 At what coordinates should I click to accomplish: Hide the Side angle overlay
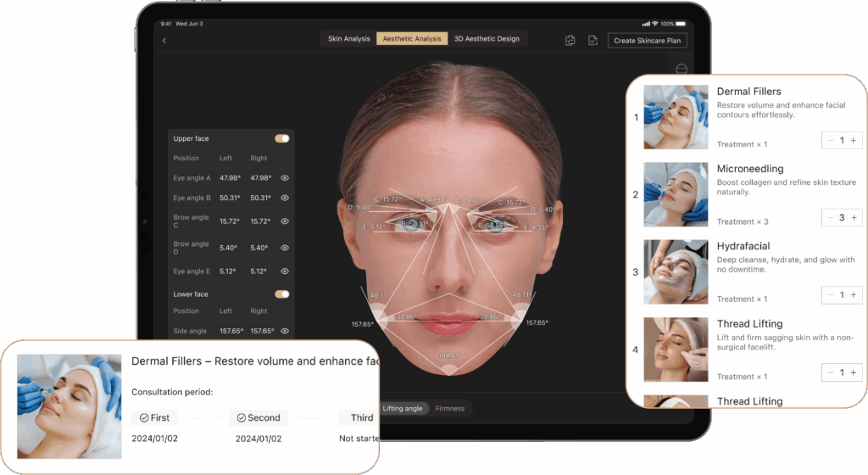click(x=285, y=332)
